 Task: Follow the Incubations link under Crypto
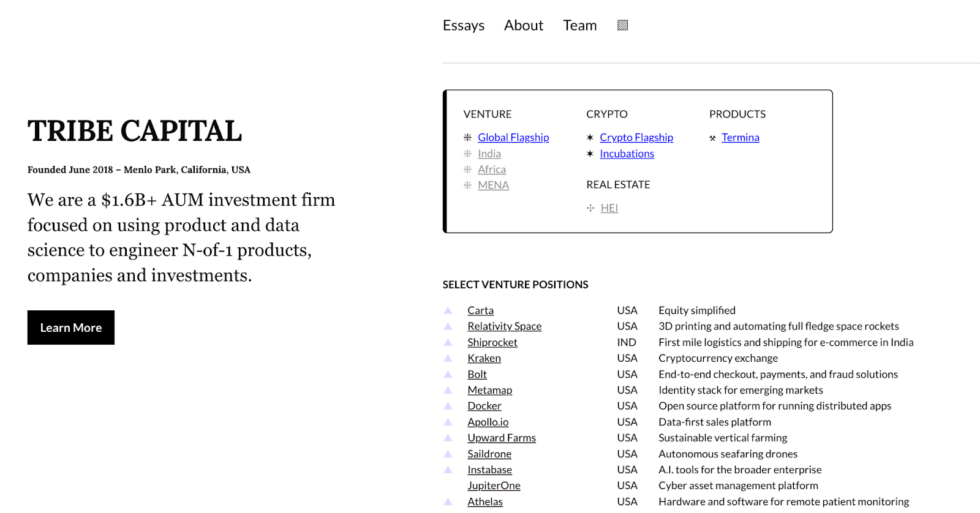coord(627,154)
